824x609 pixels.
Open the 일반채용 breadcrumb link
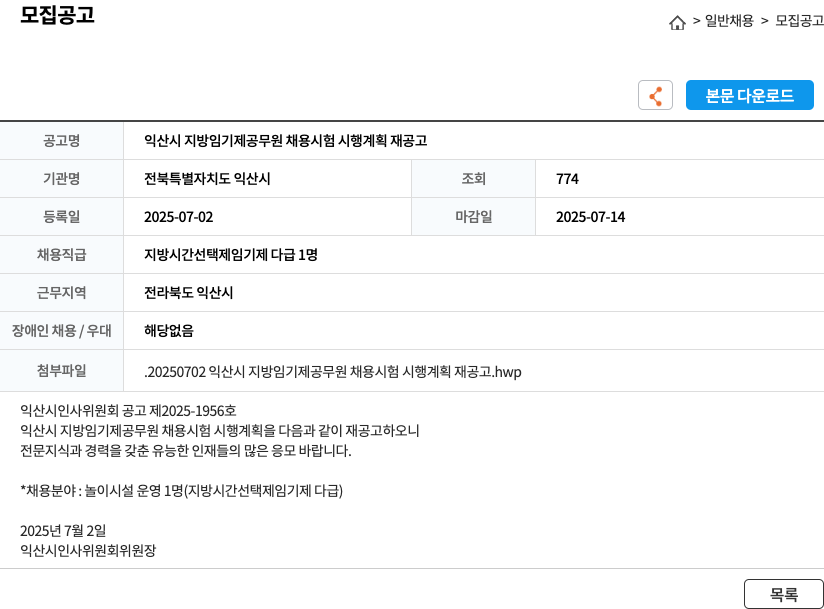click(x=729, y=21)
